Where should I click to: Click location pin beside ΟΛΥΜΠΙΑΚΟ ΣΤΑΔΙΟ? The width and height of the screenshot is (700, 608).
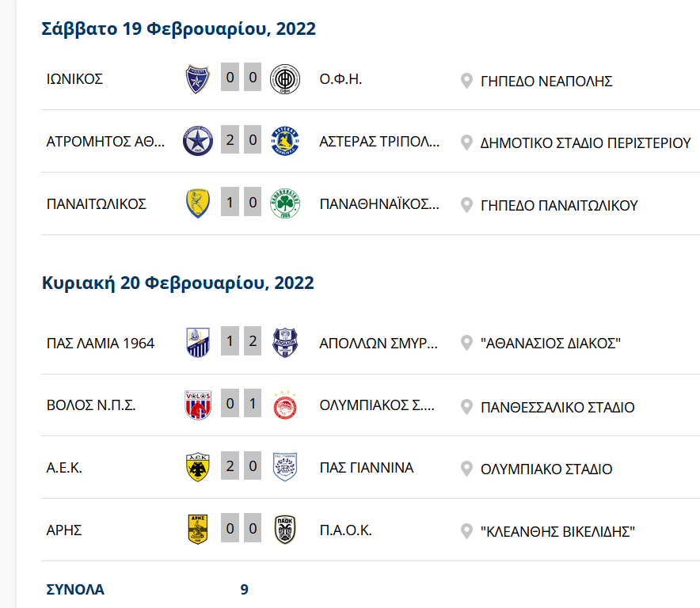pos(466,469)
